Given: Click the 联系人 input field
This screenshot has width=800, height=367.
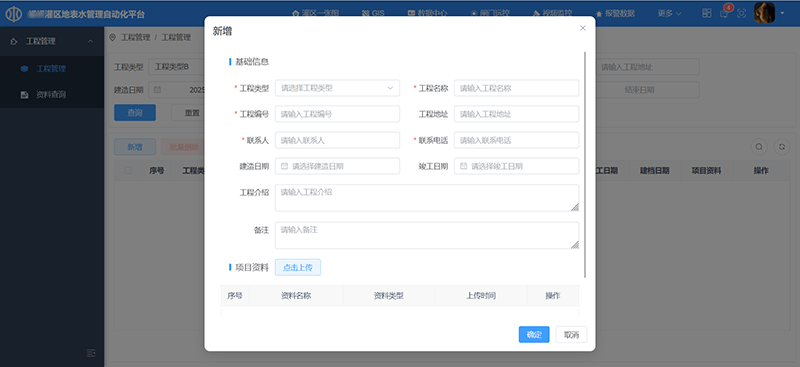Looking at the screenshot, I should point(337,140).
